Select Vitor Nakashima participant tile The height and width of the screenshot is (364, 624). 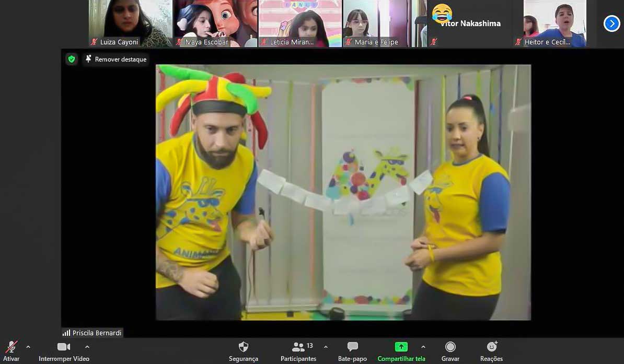point(470,24)
